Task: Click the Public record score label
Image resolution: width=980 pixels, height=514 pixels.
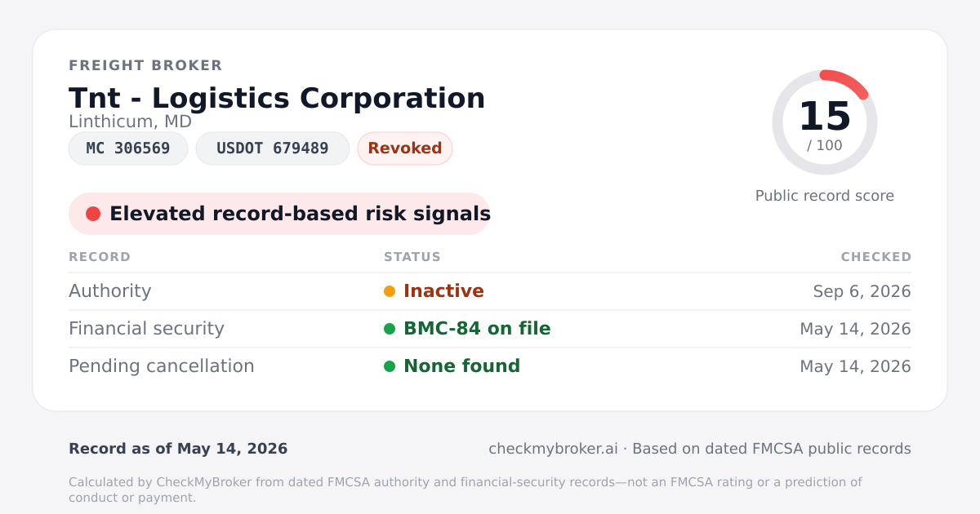Action: pos(825,196)
